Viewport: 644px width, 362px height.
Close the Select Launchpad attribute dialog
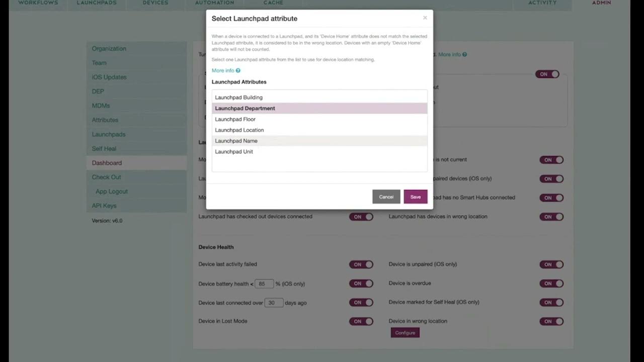425,18
